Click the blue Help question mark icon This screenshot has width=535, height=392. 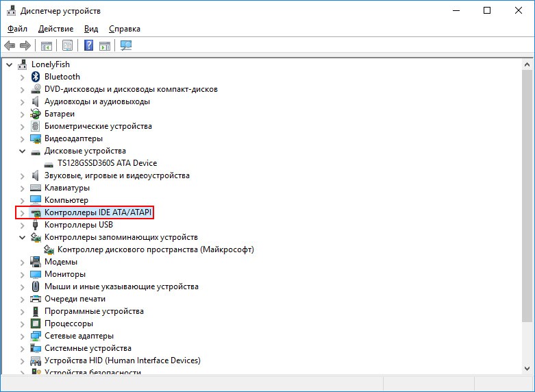tap(88, 45)
